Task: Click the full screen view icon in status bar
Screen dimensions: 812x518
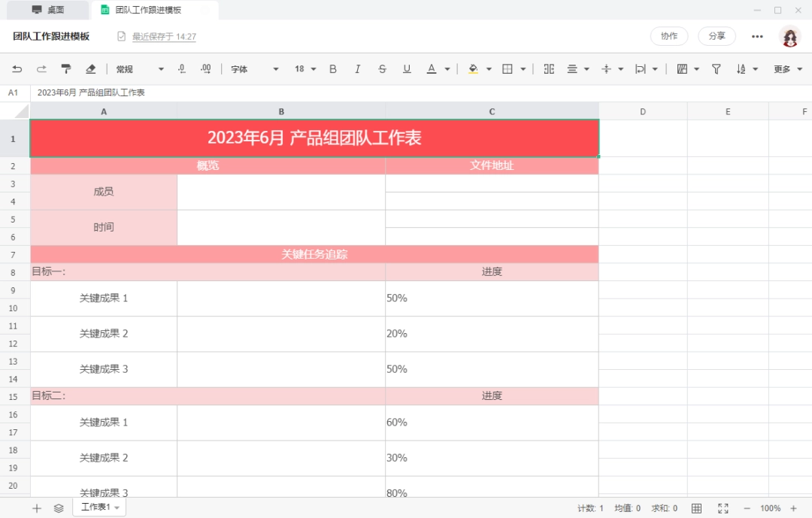Action: coord(723,507)
